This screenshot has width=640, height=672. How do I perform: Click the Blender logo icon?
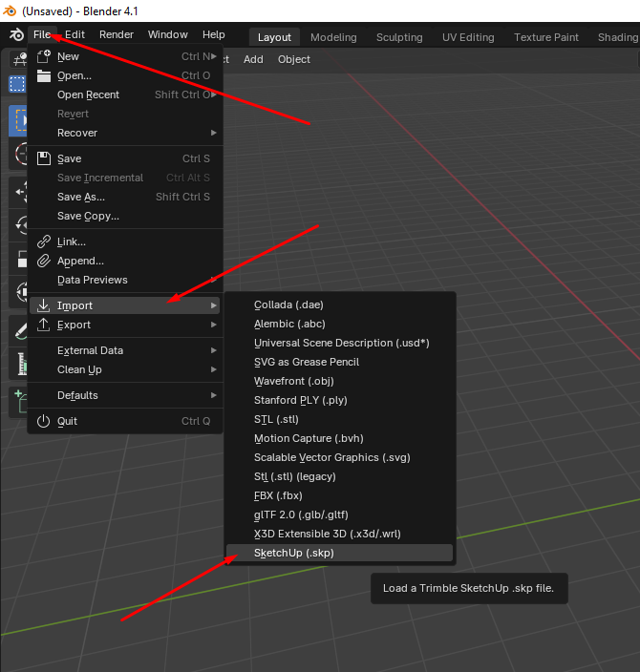15,35
